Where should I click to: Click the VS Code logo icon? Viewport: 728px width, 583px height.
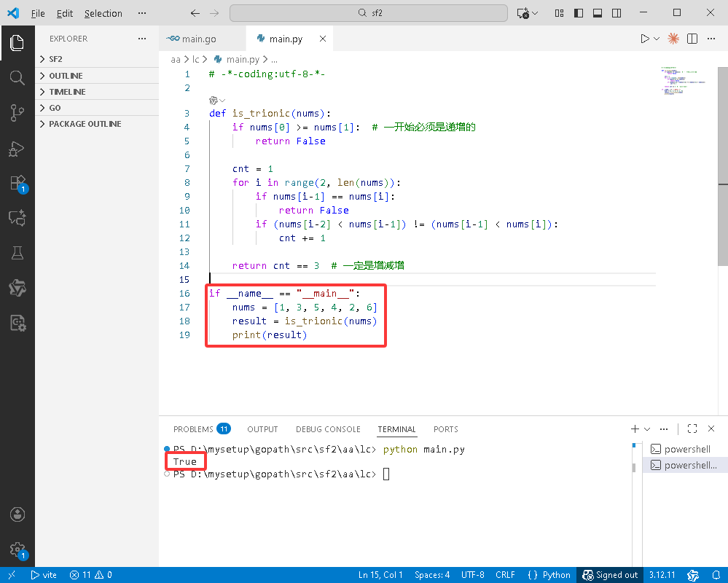(x=13, y=13)
